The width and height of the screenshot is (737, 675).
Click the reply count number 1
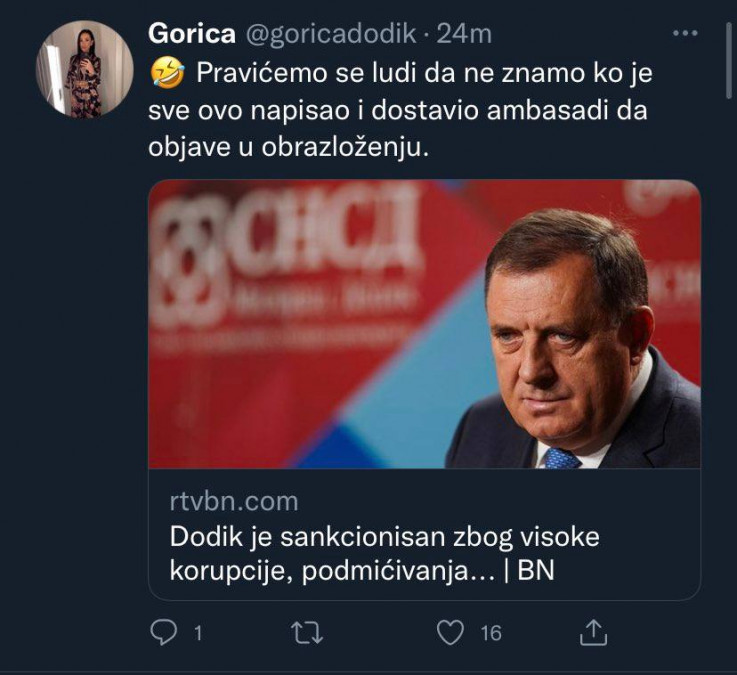point(197,633)
